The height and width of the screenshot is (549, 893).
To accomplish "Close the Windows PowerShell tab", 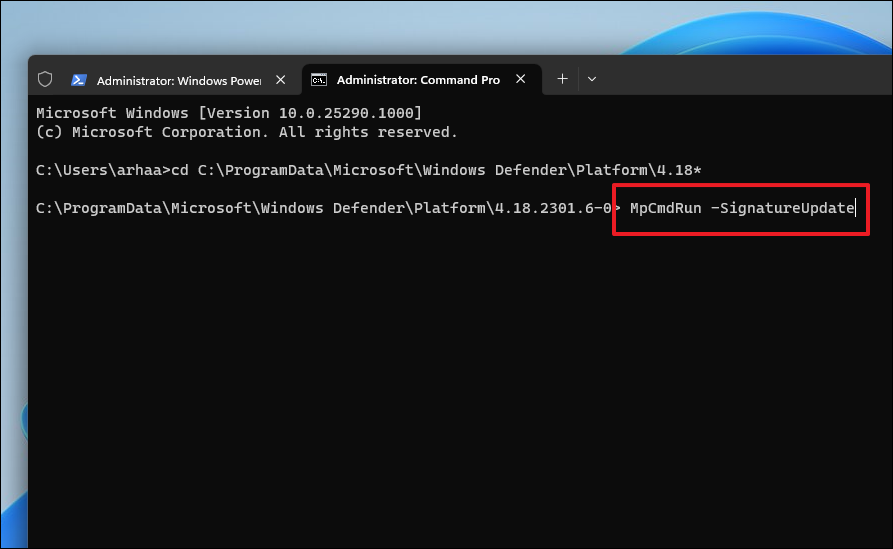I will pyautogui.click(x=280, y=80).
